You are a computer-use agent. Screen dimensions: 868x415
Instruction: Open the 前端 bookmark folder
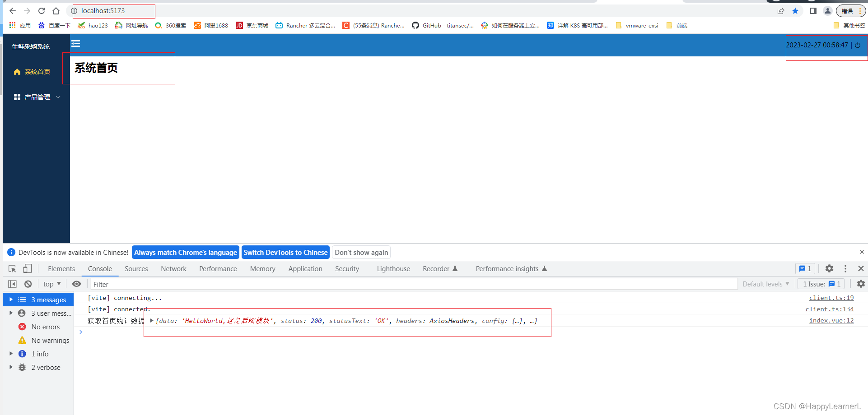(677, 25)
